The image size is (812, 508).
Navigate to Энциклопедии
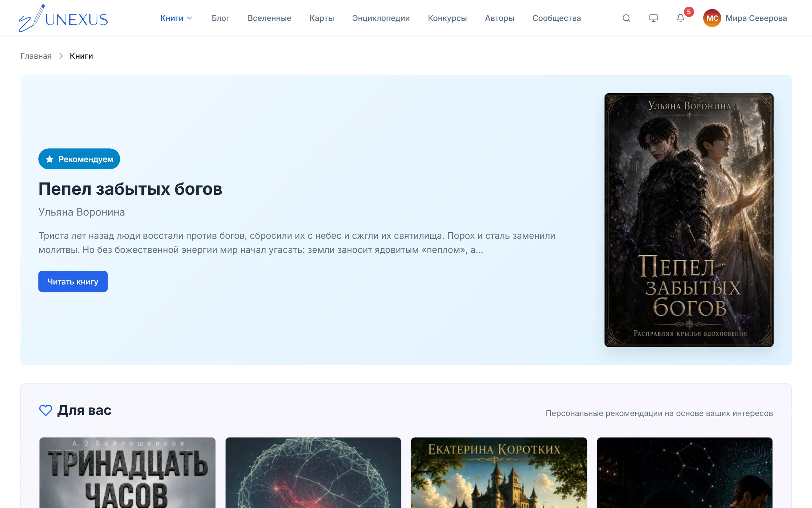click(x=381, y=18)
